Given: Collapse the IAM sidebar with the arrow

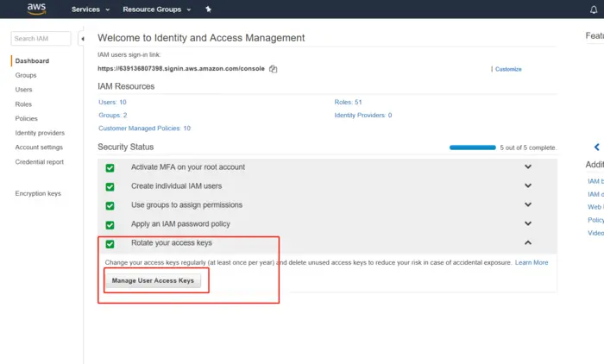Looking at the screenshot, I should coord(82,39).
